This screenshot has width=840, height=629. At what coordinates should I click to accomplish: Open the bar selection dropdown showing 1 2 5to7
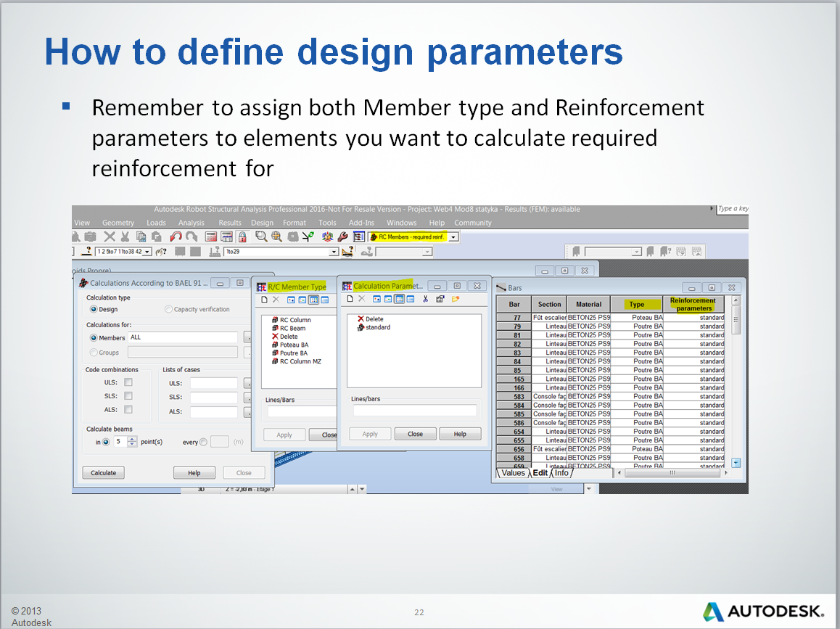pyautogui.click(x=147, y=252)
